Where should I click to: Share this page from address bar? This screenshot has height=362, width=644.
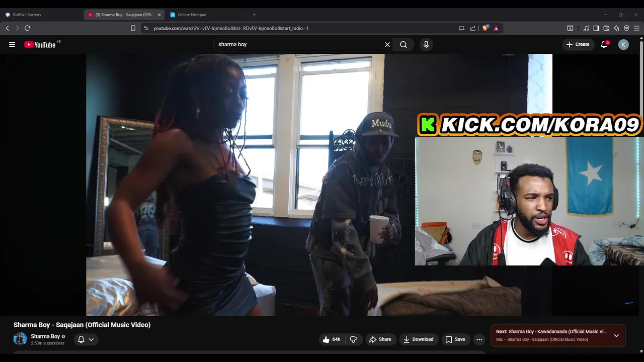point(473,28)
